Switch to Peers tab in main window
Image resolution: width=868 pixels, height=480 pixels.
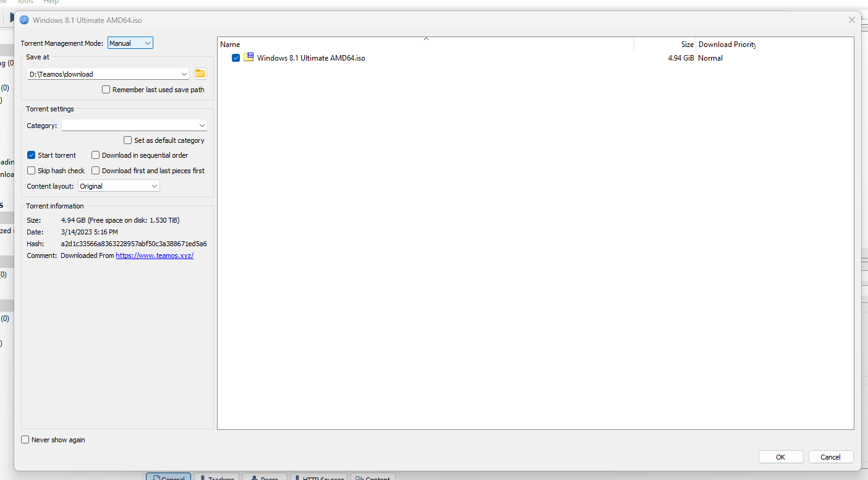pos(265,477)
